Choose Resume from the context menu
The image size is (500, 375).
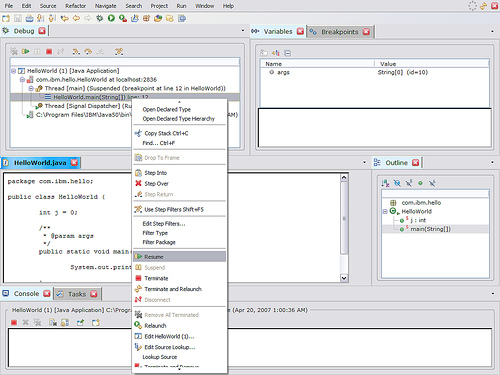tap(179, 257)
